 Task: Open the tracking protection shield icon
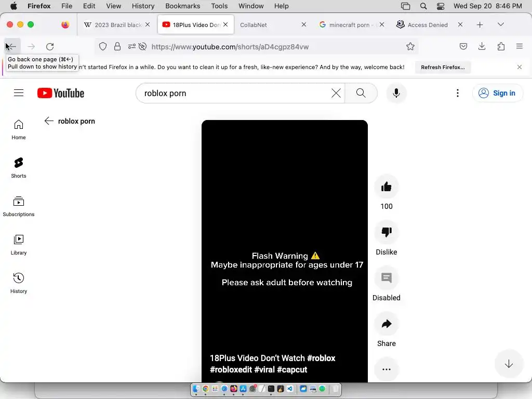click(x=103, y=46)
